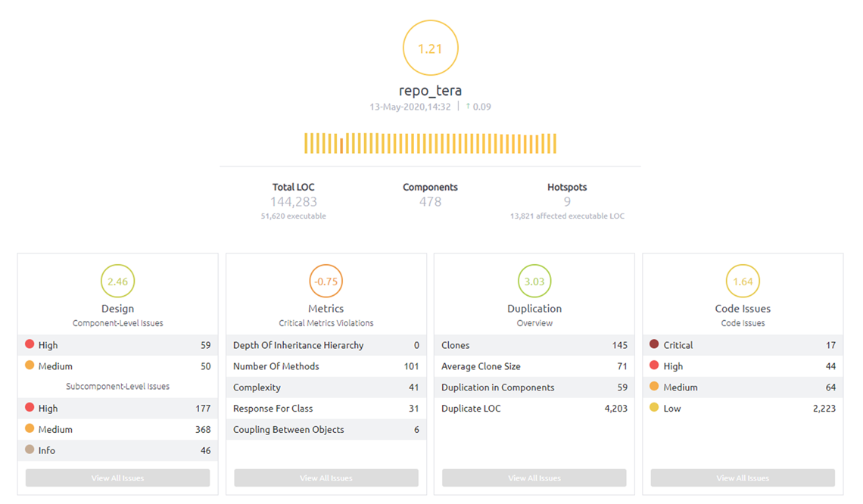Click the Info count 46

205,450
